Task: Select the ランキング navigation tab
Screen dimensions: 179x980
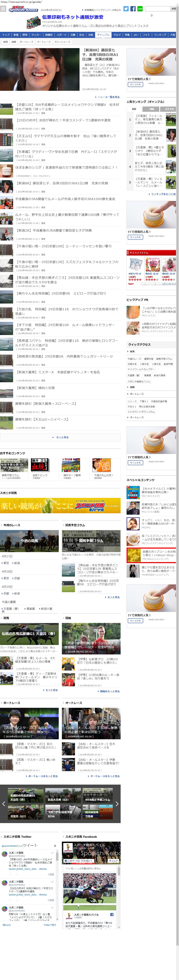Action: pyautogui.click(x=160, y=35)
